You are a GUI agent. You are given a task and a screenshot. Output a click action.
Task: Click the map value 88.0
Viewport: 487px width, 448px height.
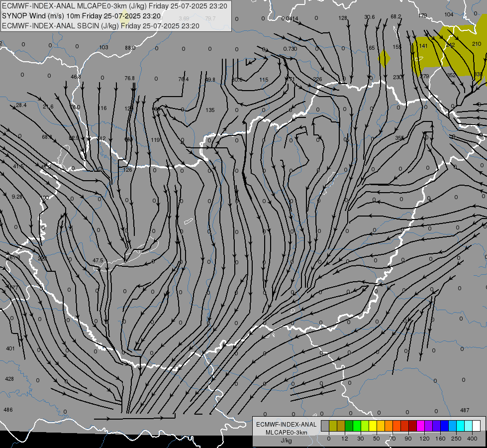click(130, 48)
